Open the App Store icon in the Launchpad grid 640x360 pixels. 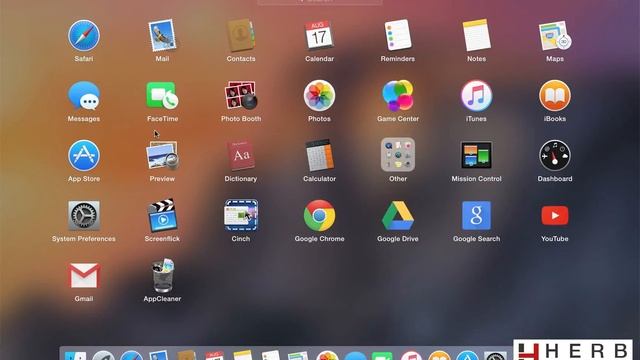(x=84, y=156)
